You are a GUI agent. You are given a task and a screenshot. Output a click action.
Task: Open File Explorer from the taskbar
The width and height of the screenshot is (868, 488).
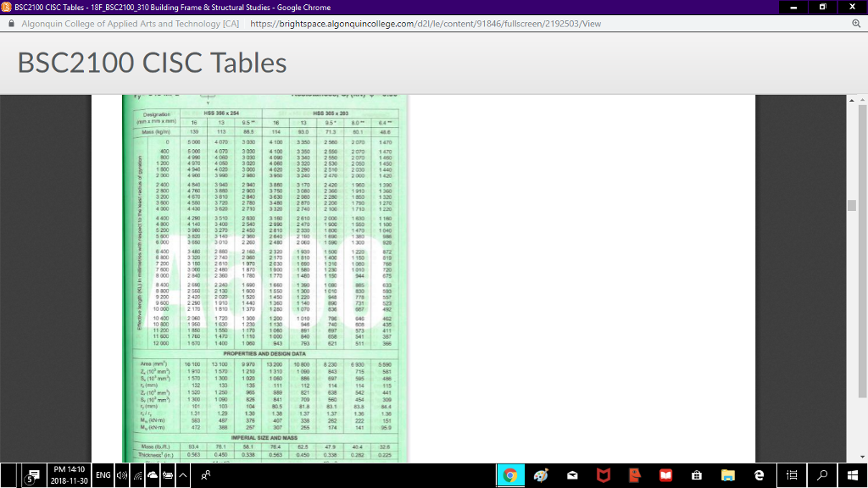click(x=728, y=475)
